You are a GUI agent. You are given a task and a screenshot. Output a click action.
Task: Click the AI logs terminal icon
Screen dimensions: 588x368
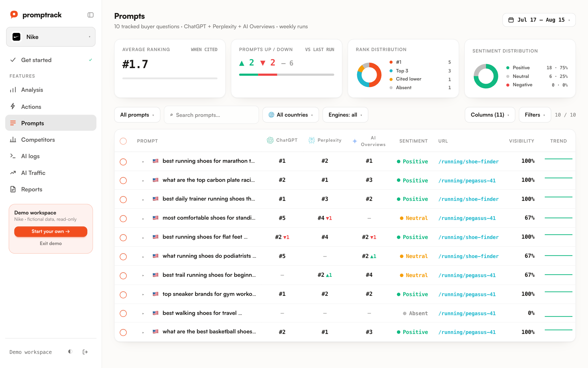[13, 156]
